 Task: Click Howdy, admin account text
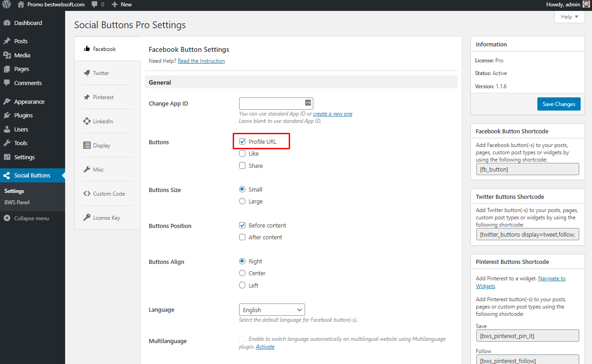563,5
